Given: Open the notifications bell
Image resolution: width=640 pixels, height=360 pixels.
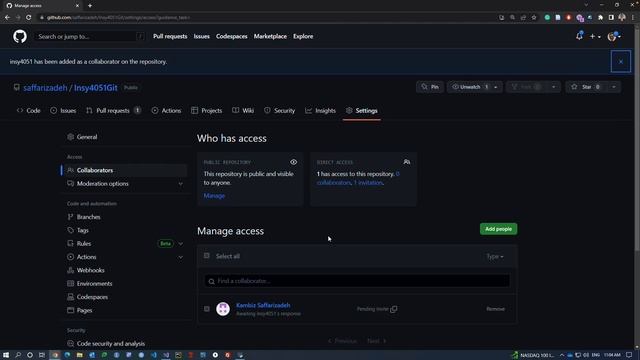Looking at the screenshot, I should pyautogui.click(x=579, y=36).
